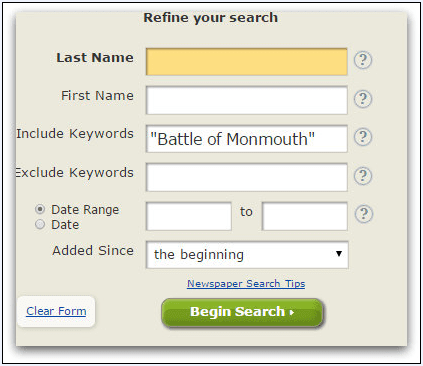Click the Clear Form link
Viewport: 423px width, 366px height.
[x=56, y=311]
